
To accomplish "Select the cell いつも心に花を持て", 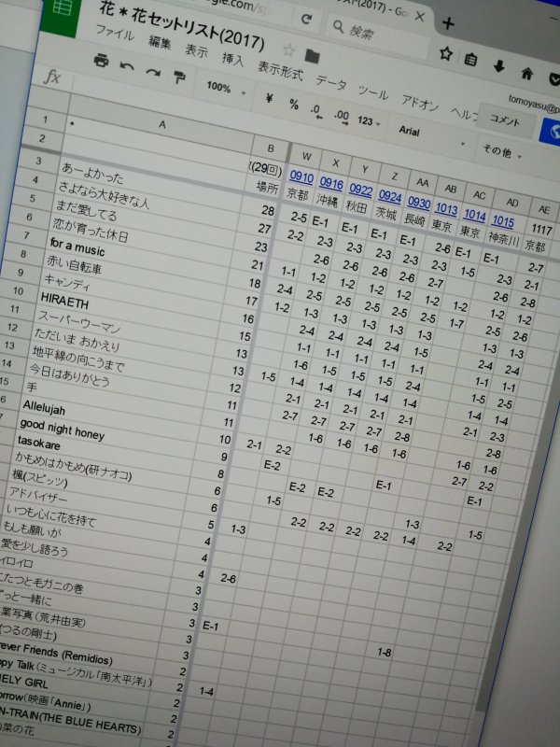I will coord(51,515).
